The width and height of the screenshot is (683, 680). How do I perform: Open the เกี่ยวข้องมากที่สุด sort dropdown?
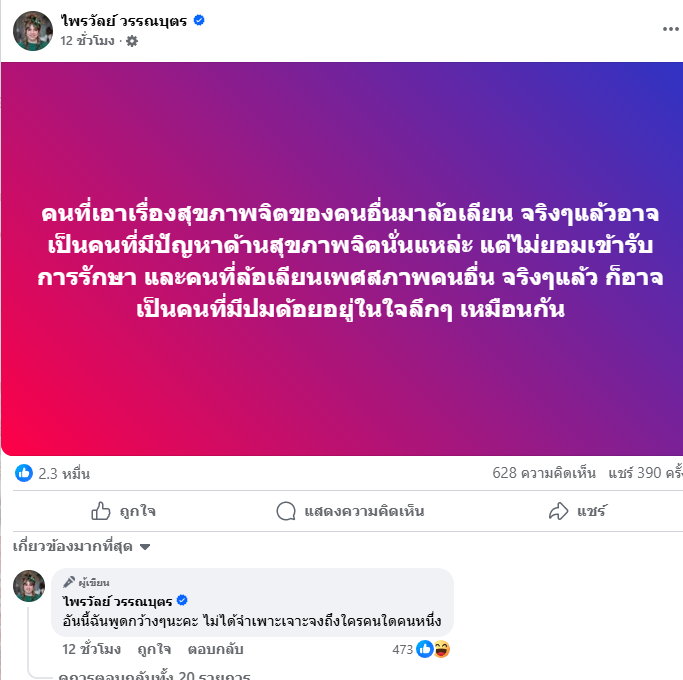click(x=81, y=546)
